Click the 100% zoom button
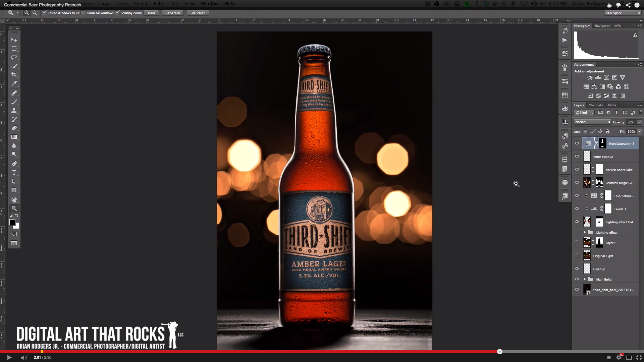 point(151,13)
